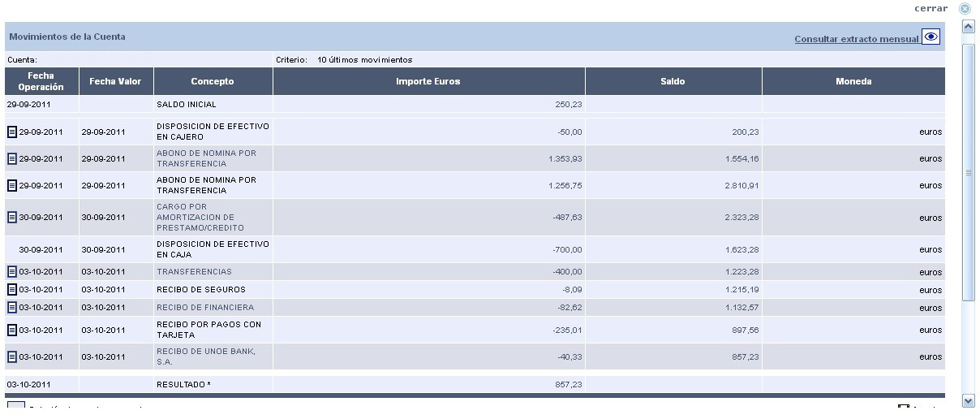Open Consultar extracto mensual link
This screenshot has height=419, width=980.
pyautogui.click(x=856, y=39)
